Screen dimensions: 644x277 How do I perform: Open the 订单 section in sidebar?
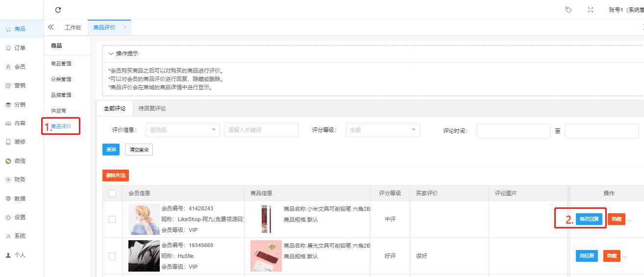[20, 48]
